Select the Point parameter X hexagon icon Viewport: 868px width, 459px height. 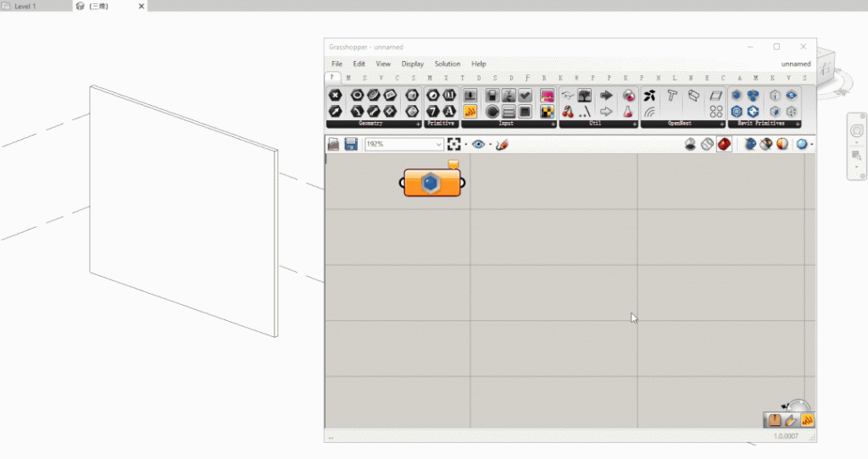click(336, 95)
